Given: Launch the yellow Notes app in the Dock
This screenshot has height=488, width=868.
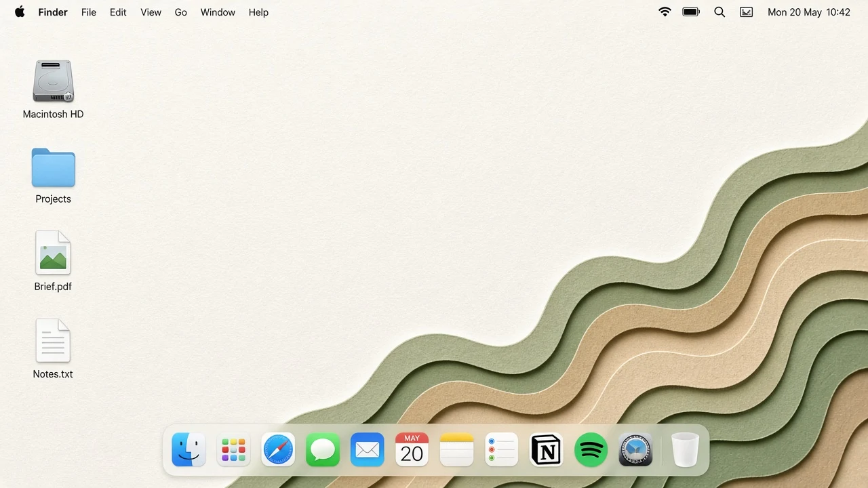Looking at the screenshot, I should coord(457,449).
